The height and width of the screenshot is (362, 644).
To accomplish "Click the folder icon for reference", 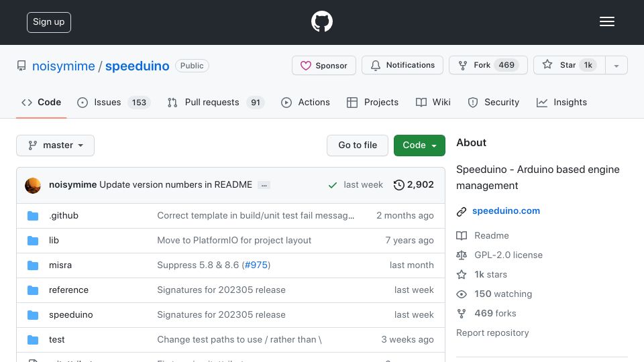I will [x=33, y=290].
